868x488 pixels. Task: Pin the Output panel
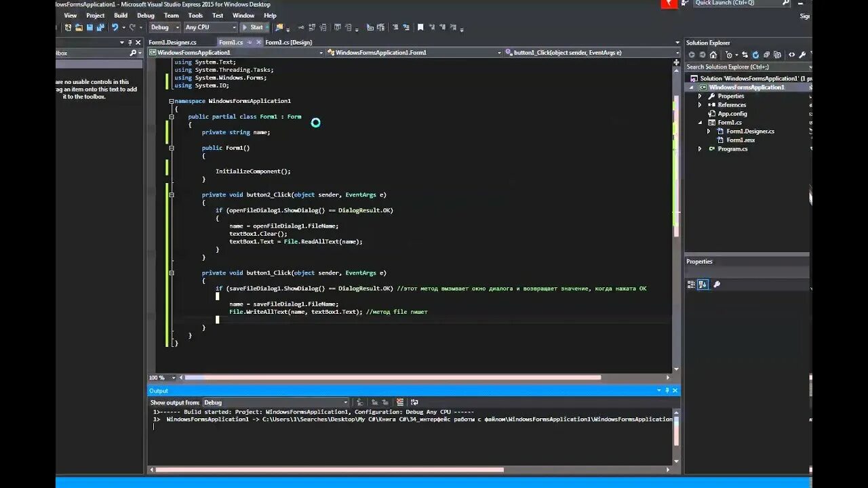(667, 390)
